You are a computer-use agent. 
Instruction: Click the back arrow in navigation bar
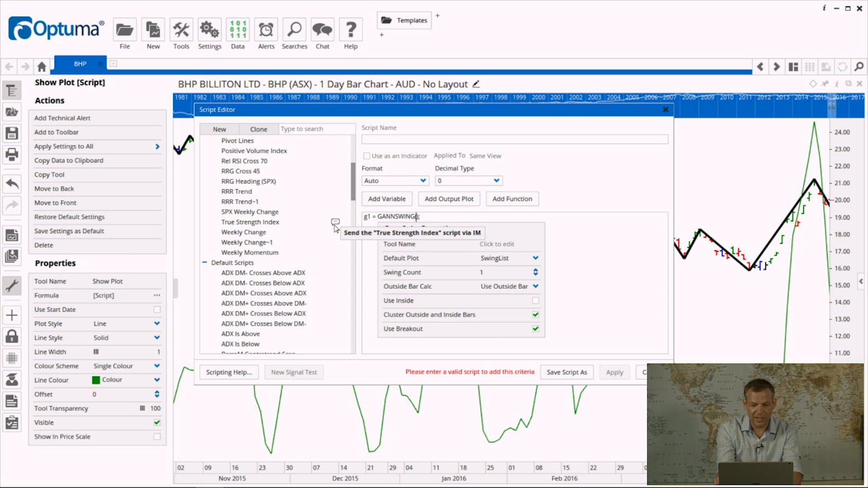(9, 67)
